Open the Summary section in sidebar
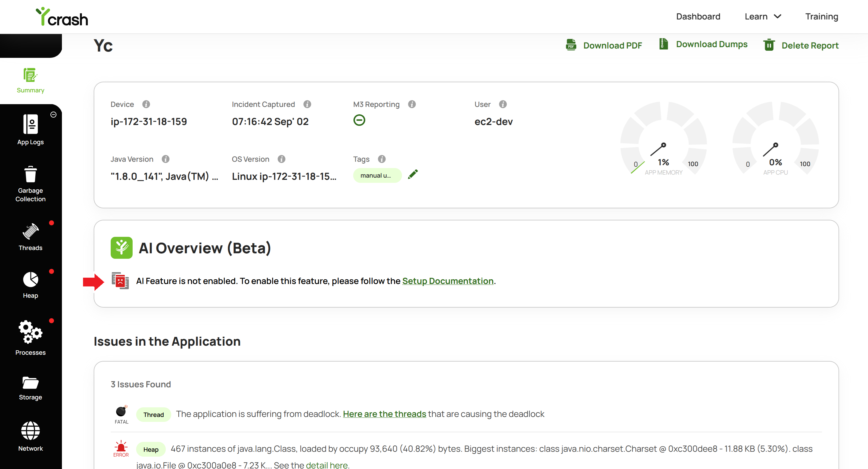The image size is (868, 469). 30,81
